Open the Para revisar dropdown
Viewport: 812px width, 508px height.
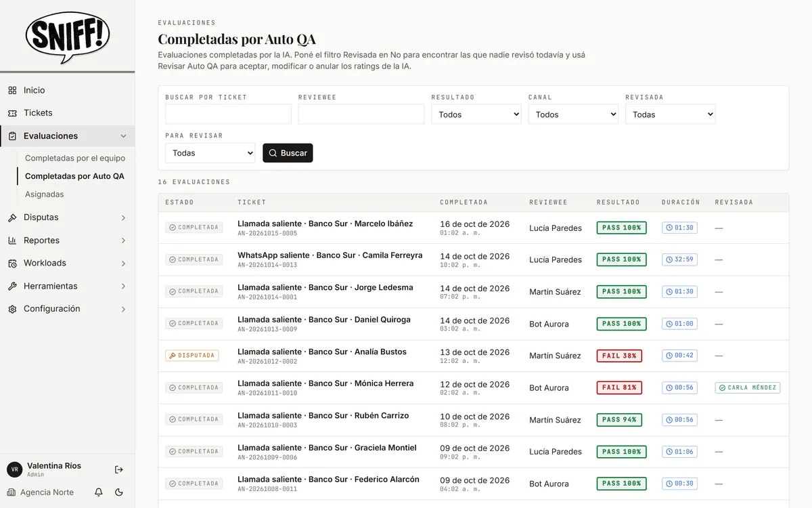210,153
